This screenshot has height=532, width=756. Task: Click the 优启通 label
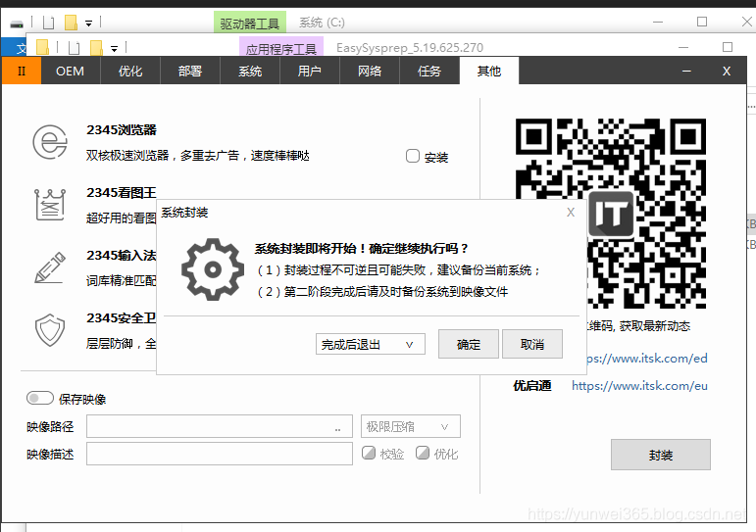531,385
